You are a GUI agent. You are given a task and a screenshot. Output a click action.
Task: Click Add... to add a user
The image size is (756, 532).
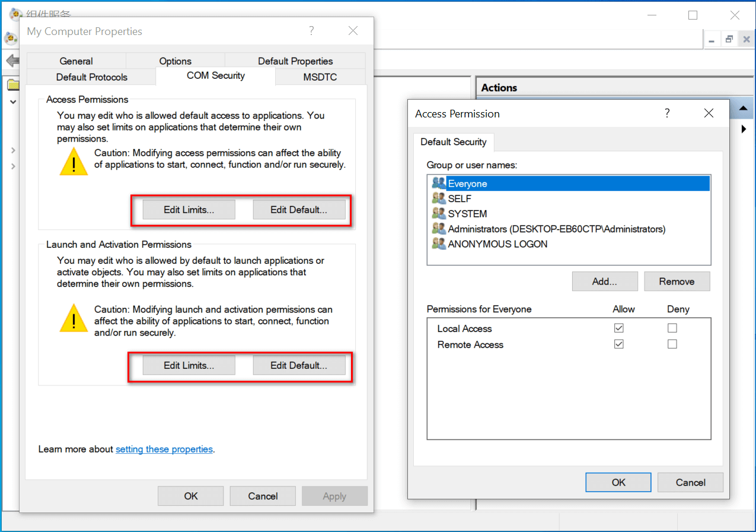604,282
